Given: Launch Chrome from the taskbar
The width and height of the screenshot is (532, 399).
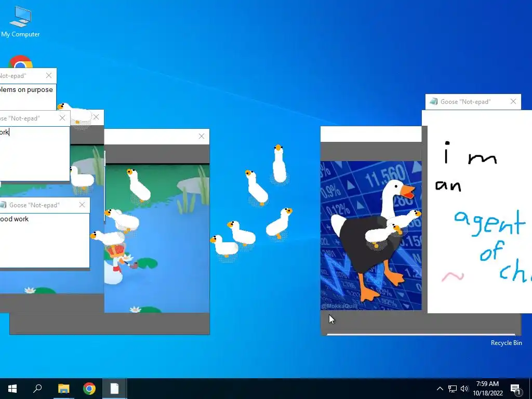Looking at the screenshot, I should point(89,389).
